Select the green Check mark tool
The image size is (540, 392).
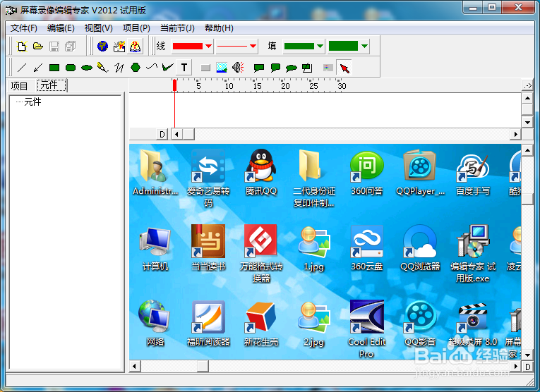[168, 68]
